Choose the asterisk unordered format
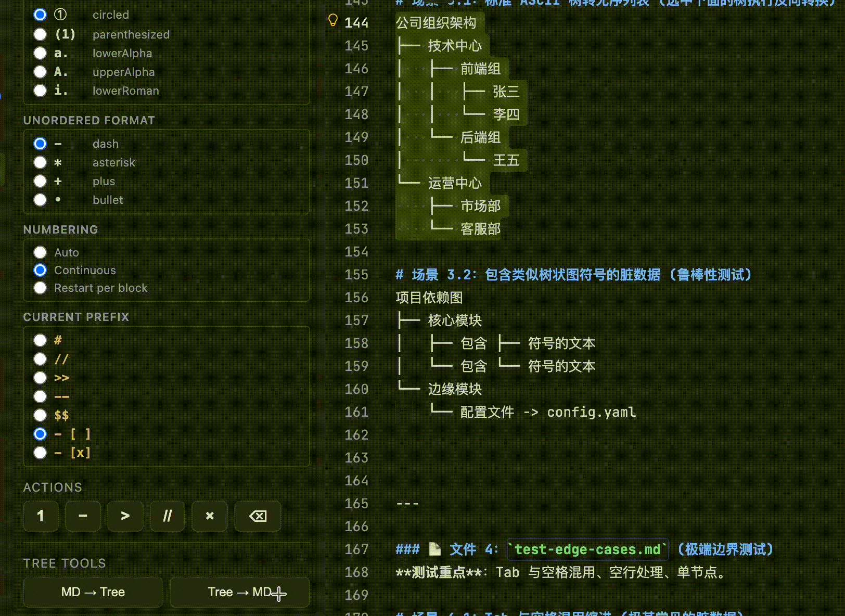845x616 pixels. point(40,162)
